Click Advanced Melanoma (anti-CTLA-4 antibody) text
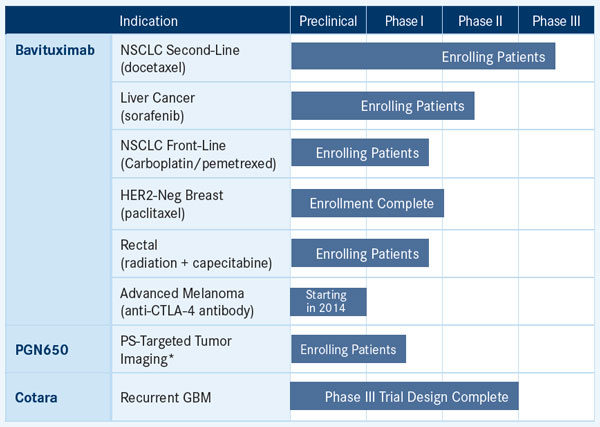The image size is (600, 427). [x=187, y=302]
